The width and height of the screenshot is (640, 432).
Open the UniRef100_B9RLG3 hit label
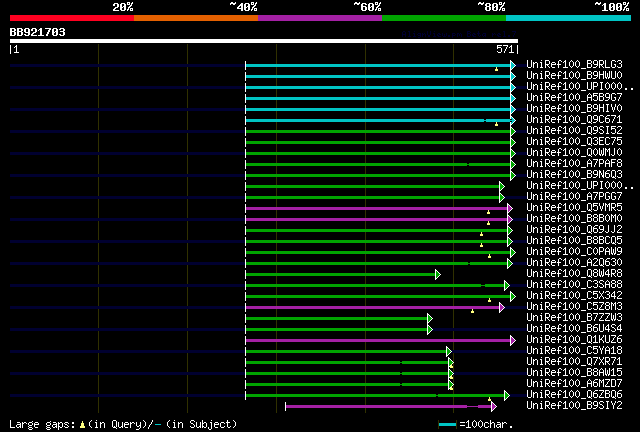click(574, 65)
